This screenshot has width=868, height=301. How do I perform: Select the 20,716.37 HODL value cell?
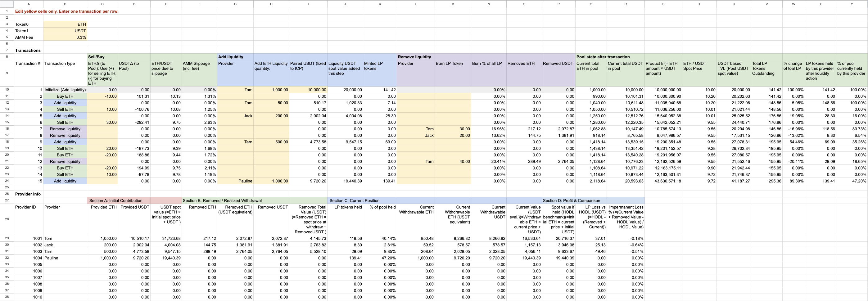558,238
